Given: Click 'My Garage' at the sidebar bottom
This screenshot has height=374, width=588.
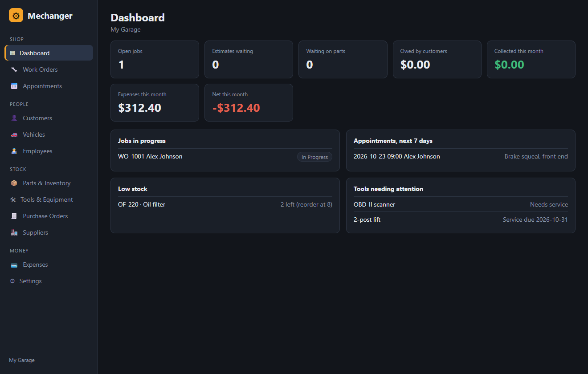Looking at the screenshot, I should click(x=22, y=360).
